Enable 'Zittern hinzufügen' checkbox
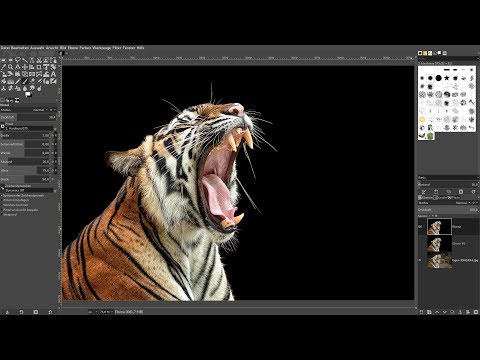Viewport: 480px width, 360px height. point(2,200)
